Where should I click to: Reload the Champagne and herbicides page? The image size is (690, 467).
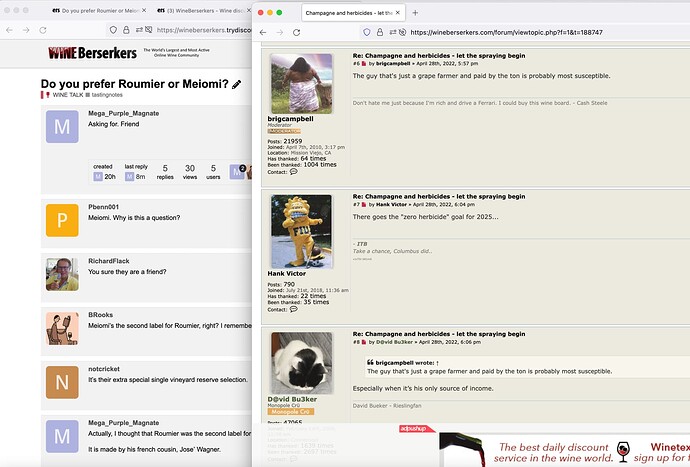click(x=297, y=32)
